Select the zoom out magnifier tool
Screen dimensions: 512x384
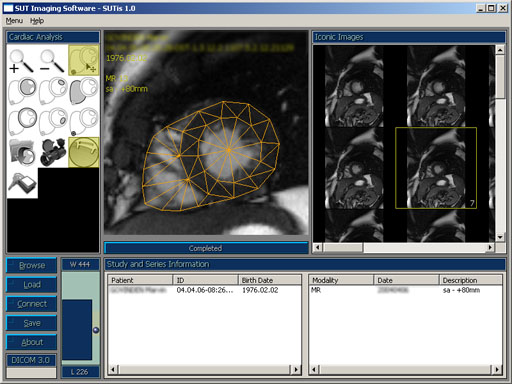pyautogui.click(x=53, y=60)
